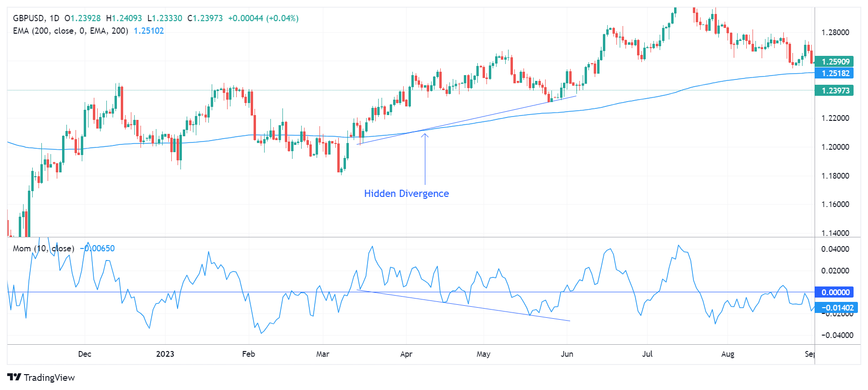Click the Aug date label
Viewport: 868px width, 390px height.
click(x=728, y=354)
